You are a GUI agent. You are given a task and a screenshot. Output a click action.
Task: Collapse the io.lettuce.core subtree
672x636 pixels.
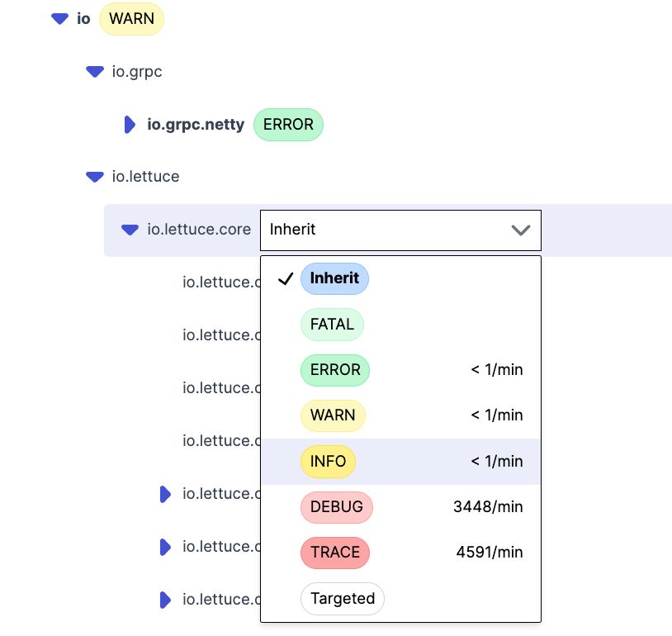coord(130,230)
